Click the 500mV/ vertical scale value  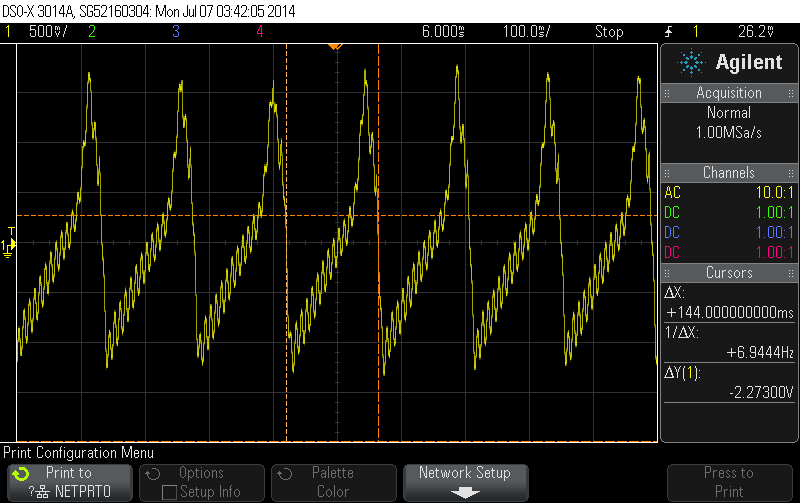(x=48, y=32)
